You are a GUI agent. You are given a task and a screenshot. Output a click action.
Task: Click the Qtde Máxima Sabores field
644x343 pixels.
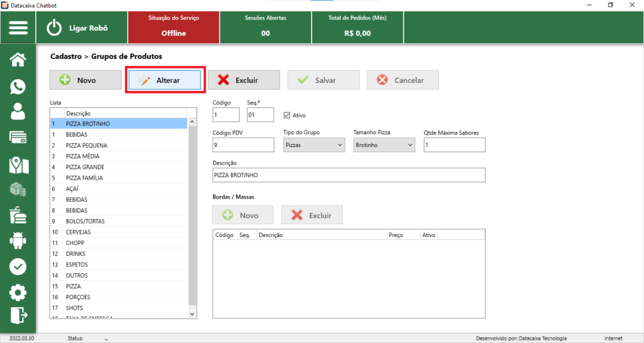tap(455, 145)
